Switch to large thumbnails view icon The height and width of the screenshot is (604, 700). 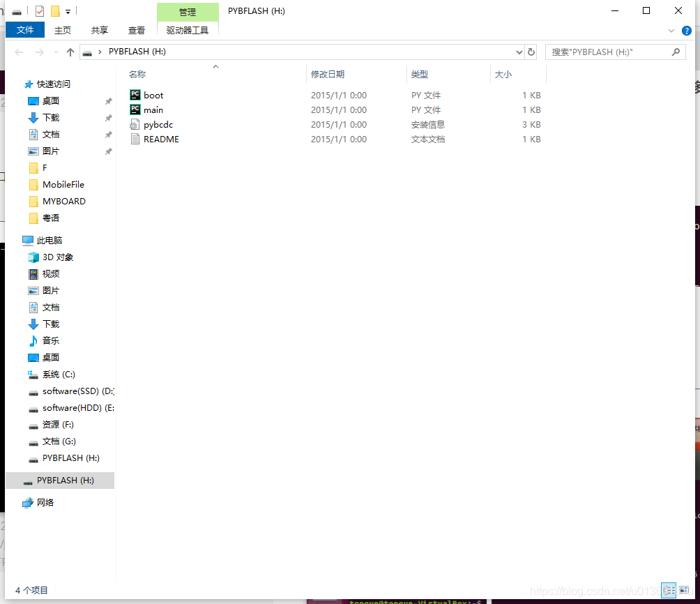(684, 591)
